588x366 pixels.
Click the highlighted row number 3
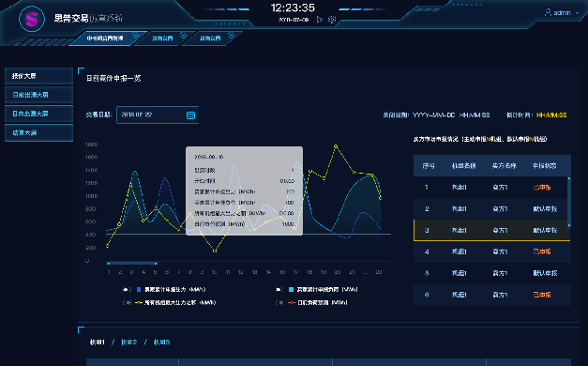click(x=491, y=230)
